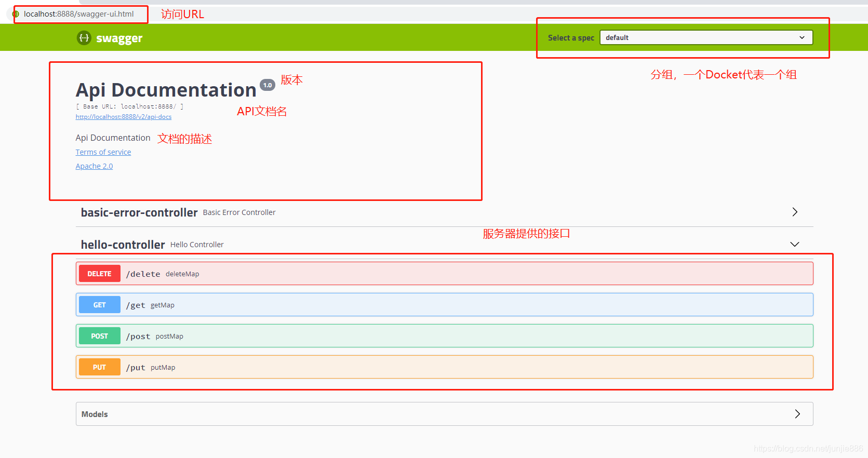Open the Terms of service link
The image size is (868, 458).
[103, 152]
